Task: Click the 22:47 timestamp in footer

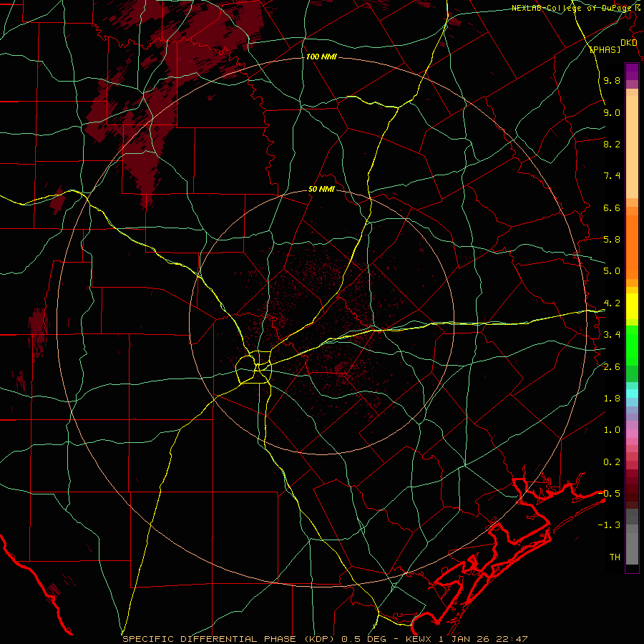Action: click(x=513, y=639)
